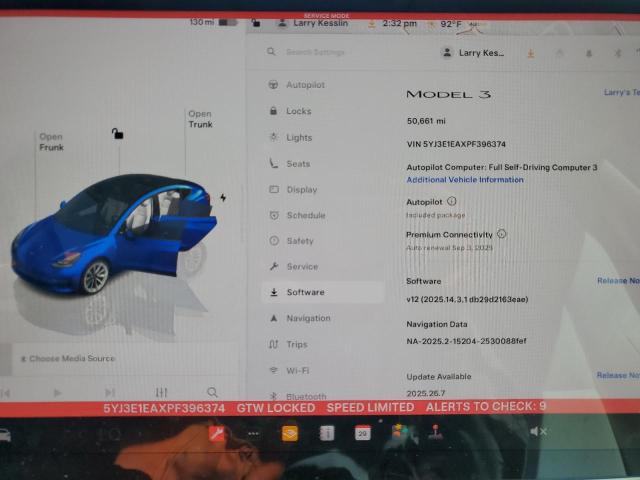Tap the bell notification icon in settings header
640x480 pixels.
tap(589, 53)
